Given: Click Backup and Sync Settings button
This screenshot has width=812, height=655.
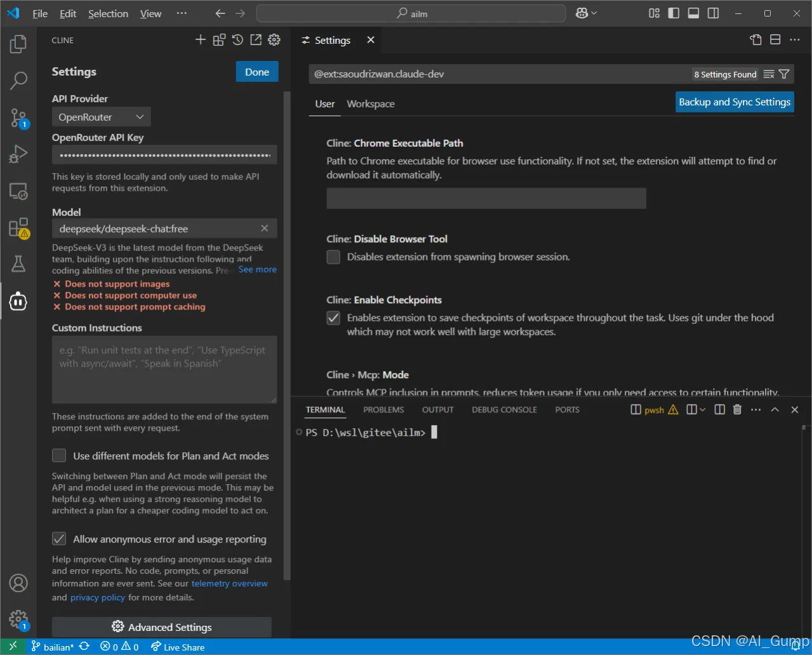Looking at the screenshot, I should [x=735, y=102].
